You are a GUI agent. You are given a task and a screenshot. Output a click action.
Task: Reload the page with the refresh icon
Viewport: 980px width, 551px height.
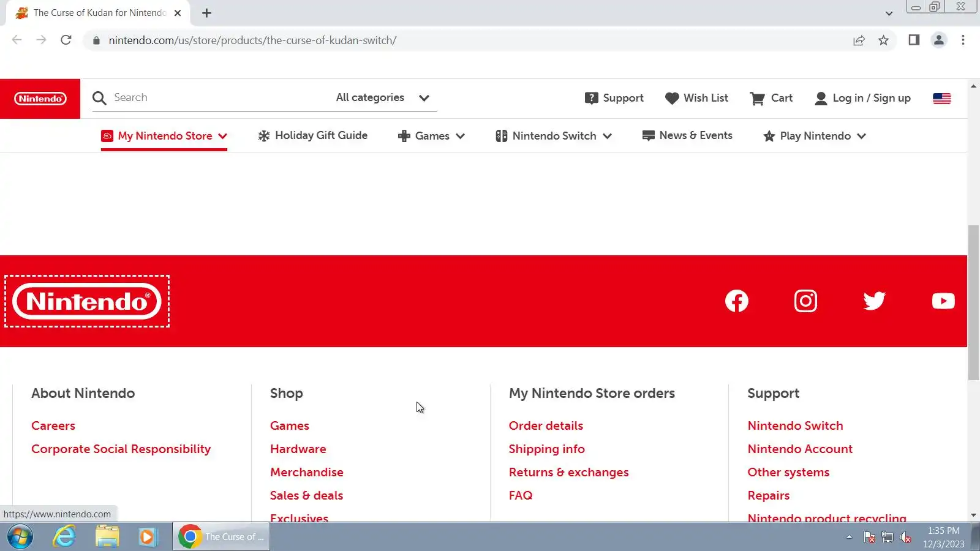click(x=66, y=40)
